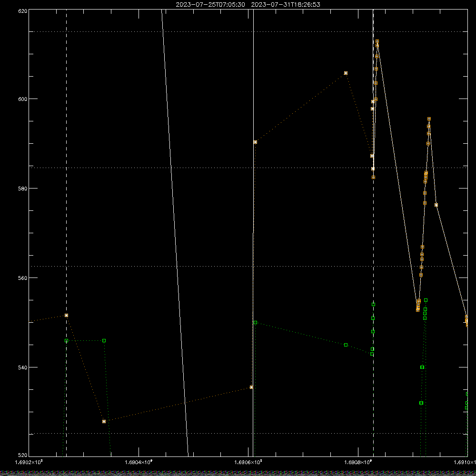
Task: Select the isolated orange data point near value 606
Action: coord(346,73)
